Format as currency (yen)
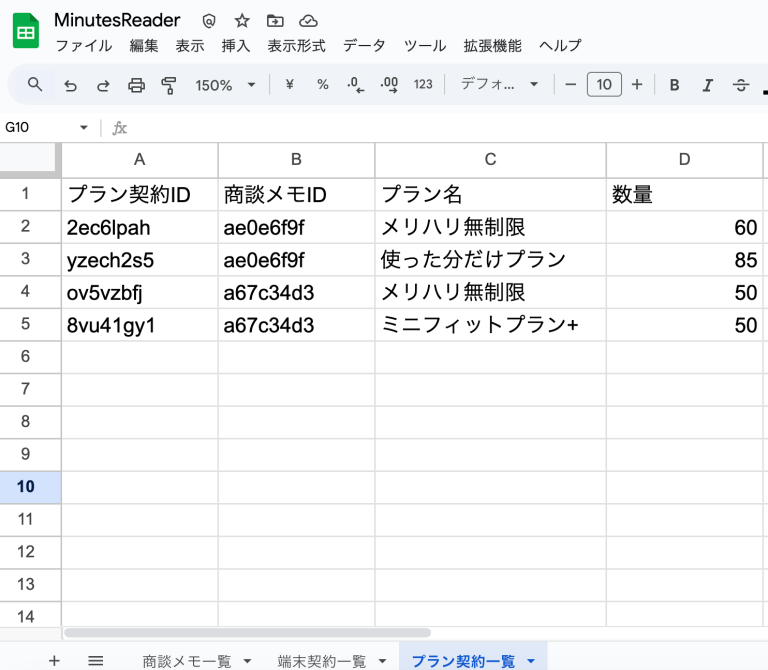Viewport: 768px width, 670px height. pyautogui.click(x=289, y=85)
